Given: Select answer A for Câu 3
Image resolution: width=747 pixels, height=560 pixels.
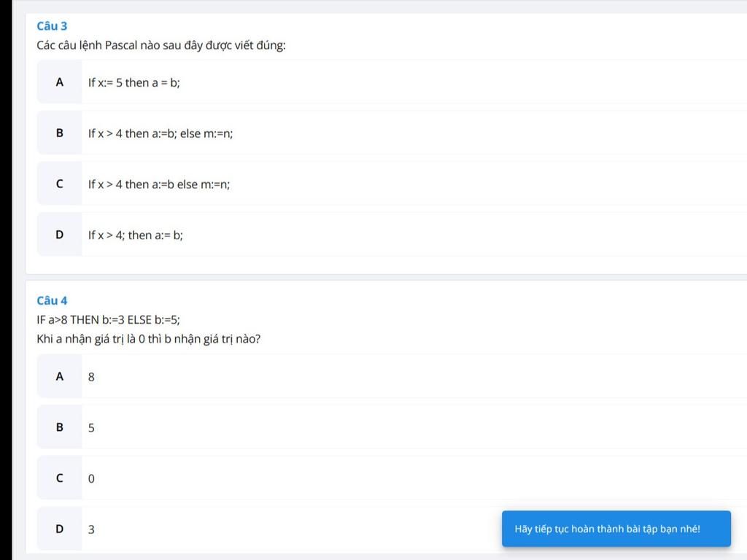Looking at the screenshot, I should click(392, 82).
